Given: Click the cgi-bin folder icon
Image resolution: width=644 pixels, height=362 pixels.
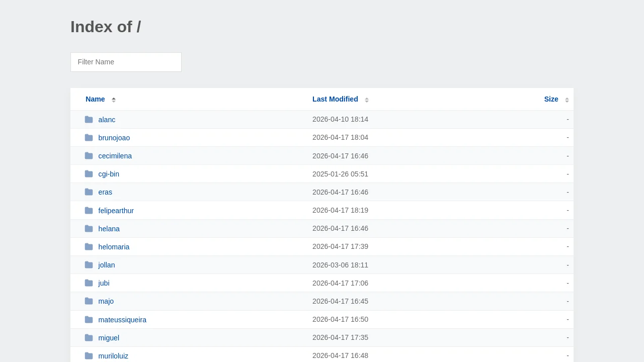Looking at the screenshot, I should (89, 174).
